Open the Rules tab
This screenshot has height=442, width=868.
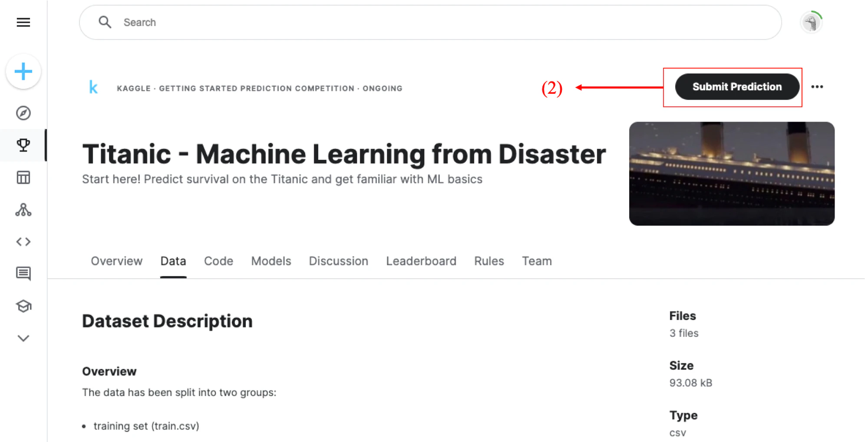pyautogui.click(x=489, y=261)
